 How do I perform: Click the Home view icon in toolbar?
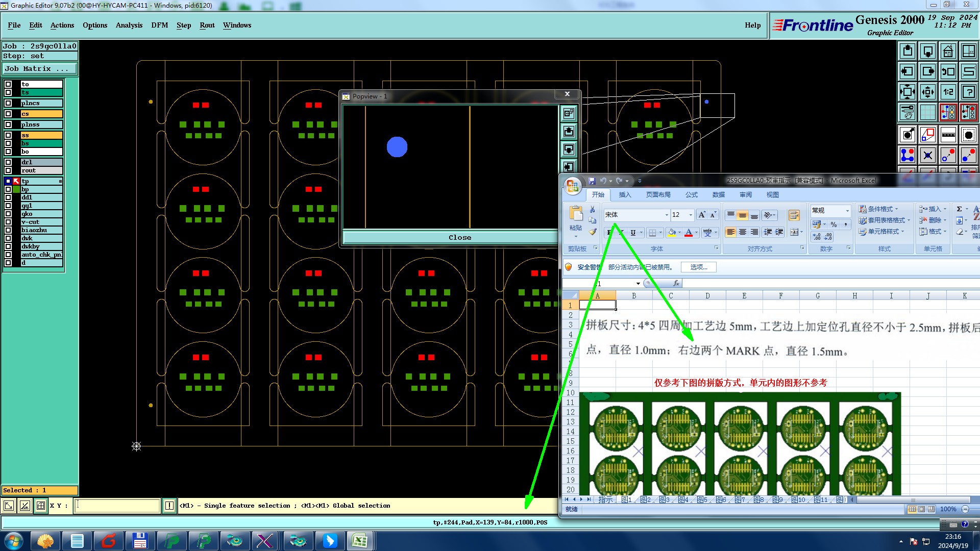point(948,51)
